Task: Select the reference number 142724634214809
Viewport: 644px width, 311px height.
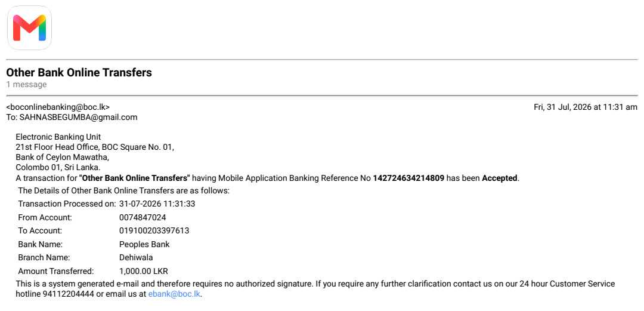Action: pyautogui.click(x=408, y=178)
